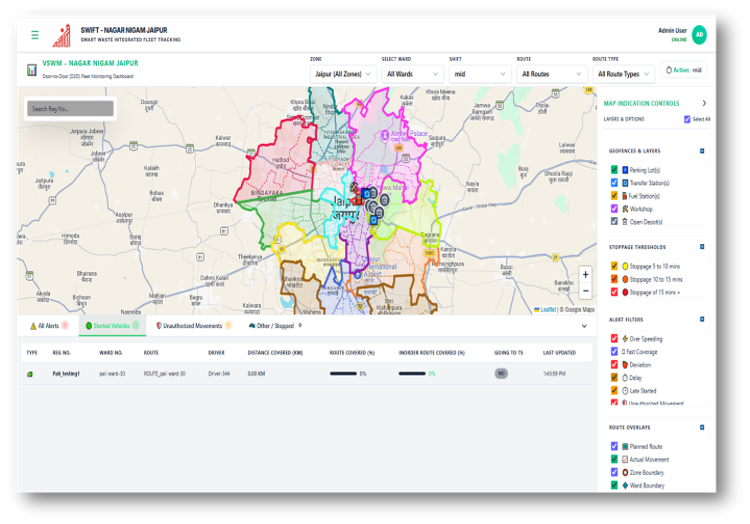Hide the Ward Boundary overlay checkbox

(614, 485)
